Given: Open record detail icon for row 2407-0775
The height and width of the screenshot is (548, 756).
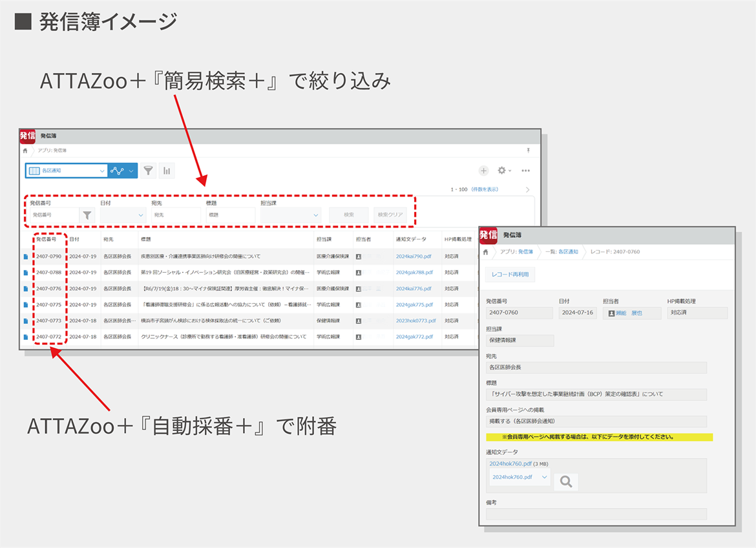Looking at the screenshot, I should click(x=26, y=305).
